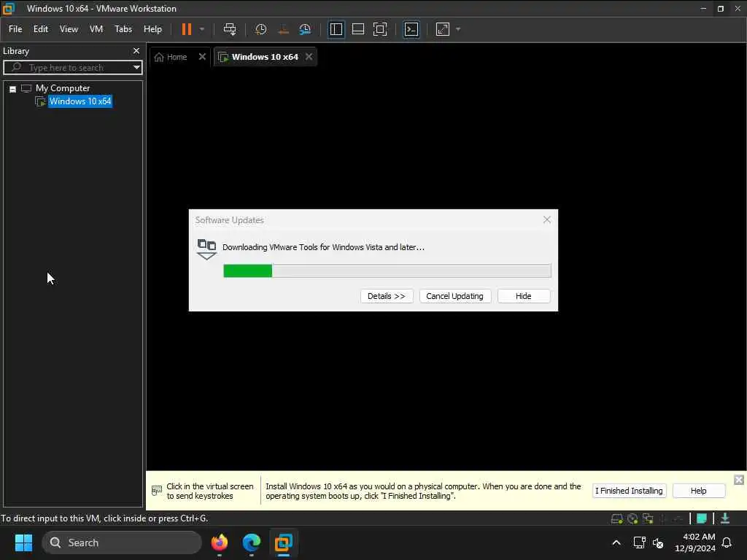Click the stretch guest display icon
747x560 pixels.
[443, 29]
